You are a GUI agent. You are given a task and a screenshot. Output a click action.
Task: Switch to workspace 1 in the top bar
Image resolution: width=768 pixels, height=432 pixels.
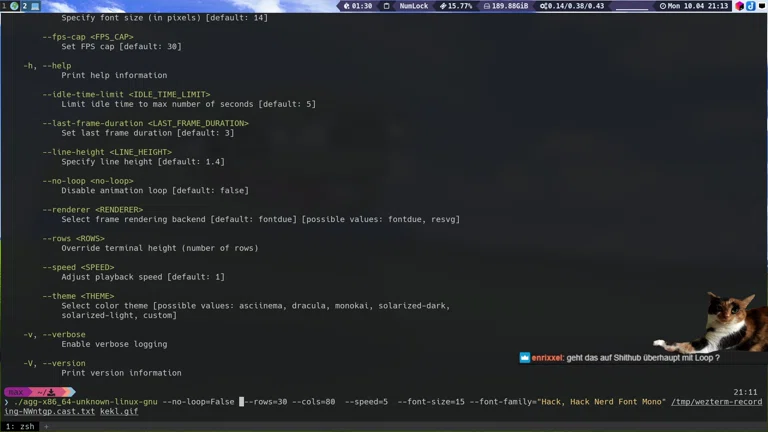click(x=4, y=6)
